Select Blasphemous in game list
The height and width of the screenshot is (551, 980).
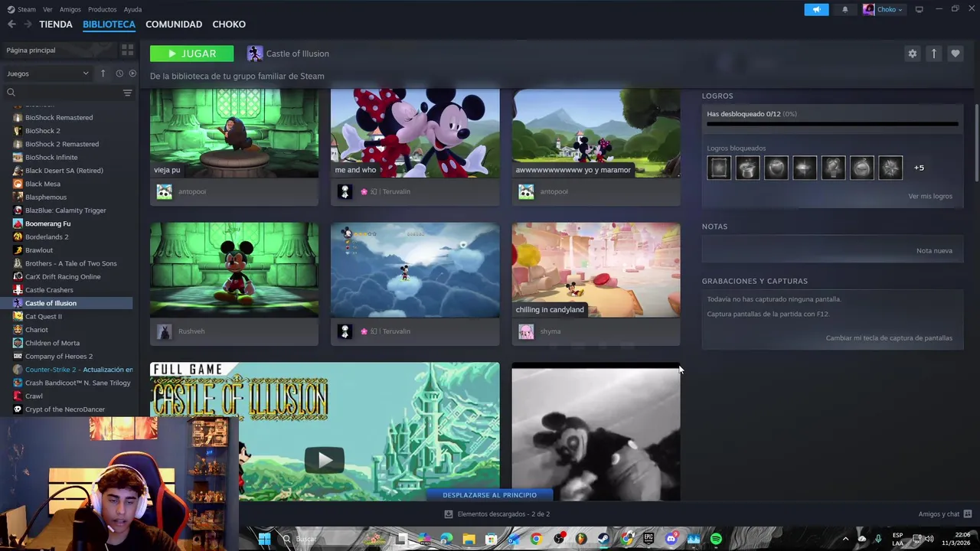[x=46, y=197]
